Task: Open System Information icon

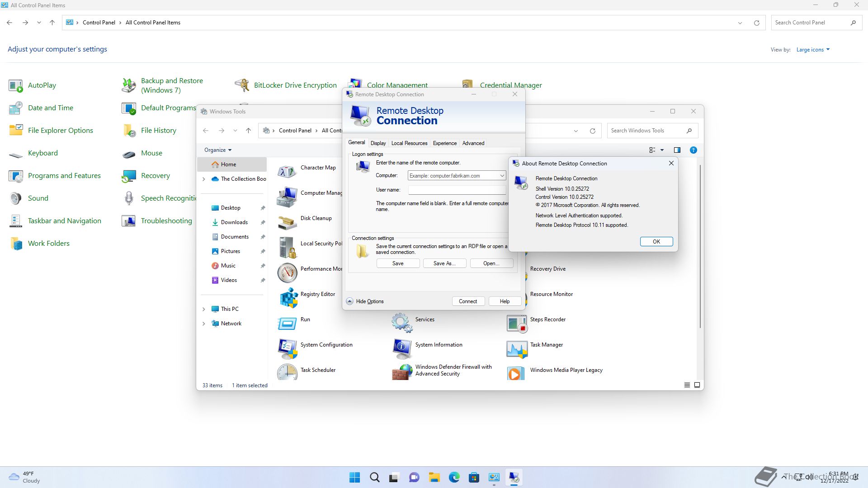Action: pyautogui.click(x=402, y=348)
